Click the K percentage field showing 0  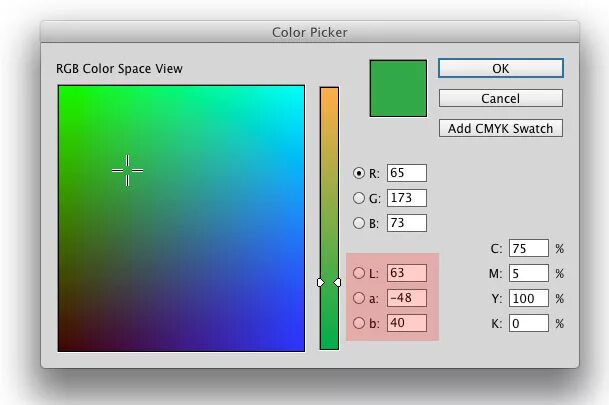[528, 323]
